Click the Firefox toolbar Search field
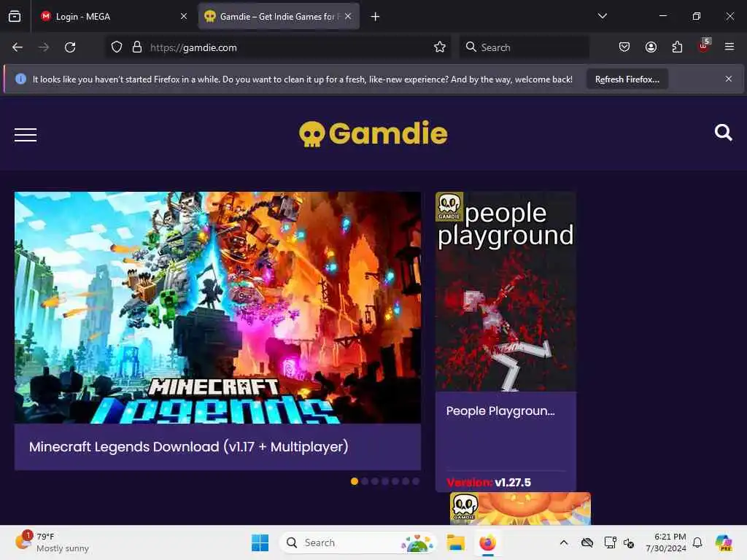Image resolution: width=747 pixels, height=560 pixels. click(524, 47)
